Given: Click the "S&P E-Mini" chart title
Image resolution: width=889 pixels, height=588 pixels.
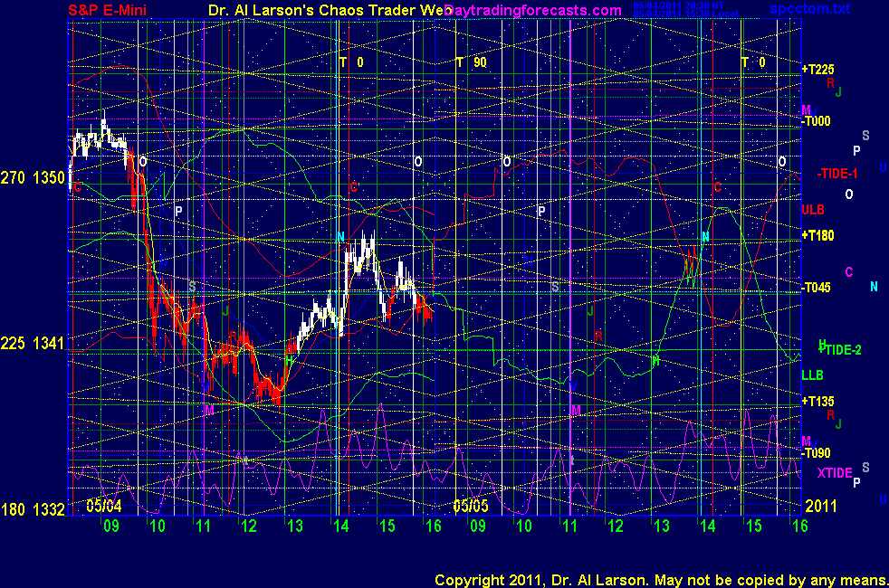Looking at the screenshot, I should 107,10.
